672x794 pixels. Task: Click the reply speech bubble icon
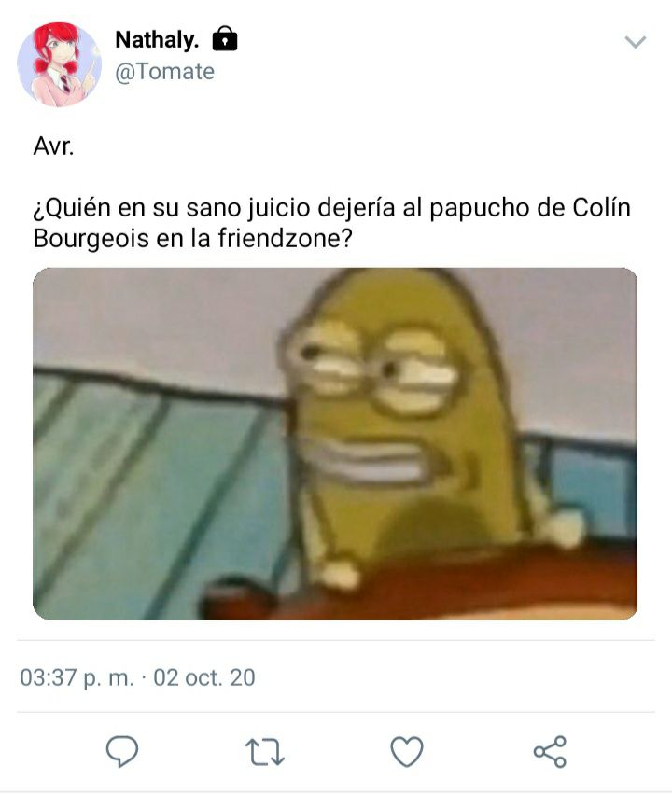tap(122, 751)
